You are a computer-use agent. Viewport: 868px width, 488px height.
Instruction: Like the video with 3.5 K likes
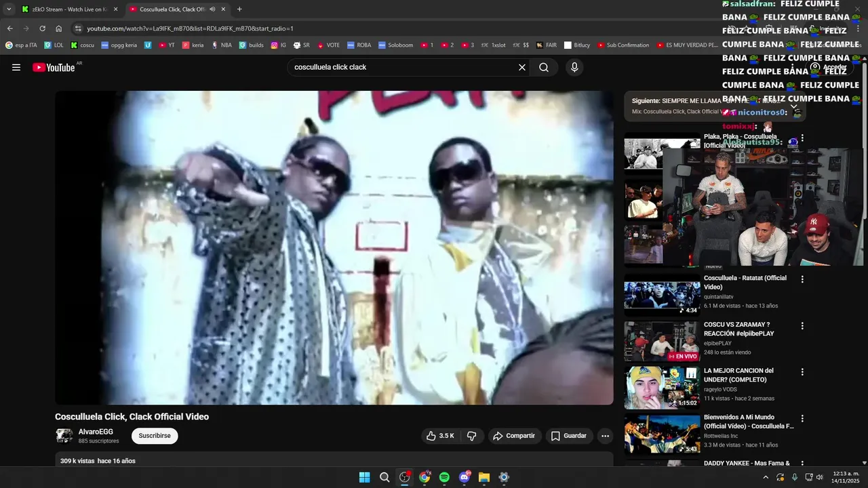439,436
